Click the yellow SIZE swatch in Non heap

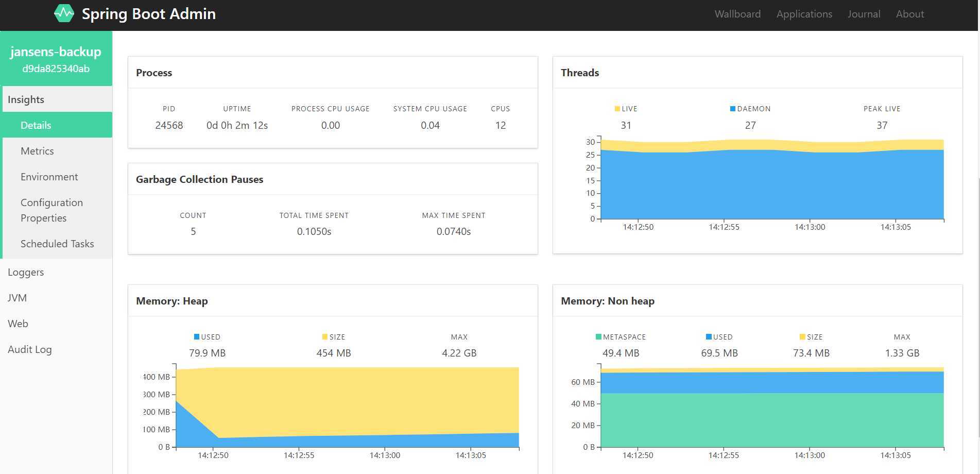(x=802, y=337)
